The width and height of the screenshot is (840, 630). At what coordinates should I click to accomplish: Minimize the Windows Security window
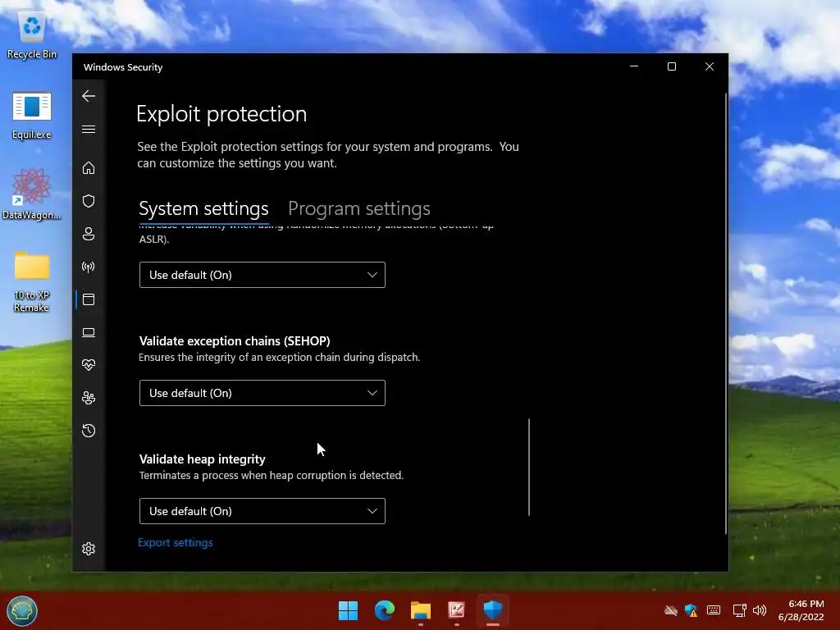pyautogui.click(x=634, y=66)
